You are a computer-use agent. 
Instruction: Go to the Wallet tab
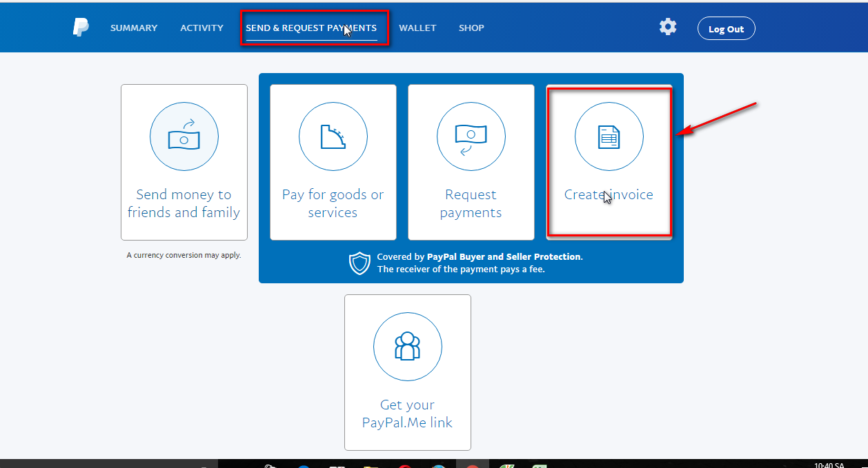point(417,28)
